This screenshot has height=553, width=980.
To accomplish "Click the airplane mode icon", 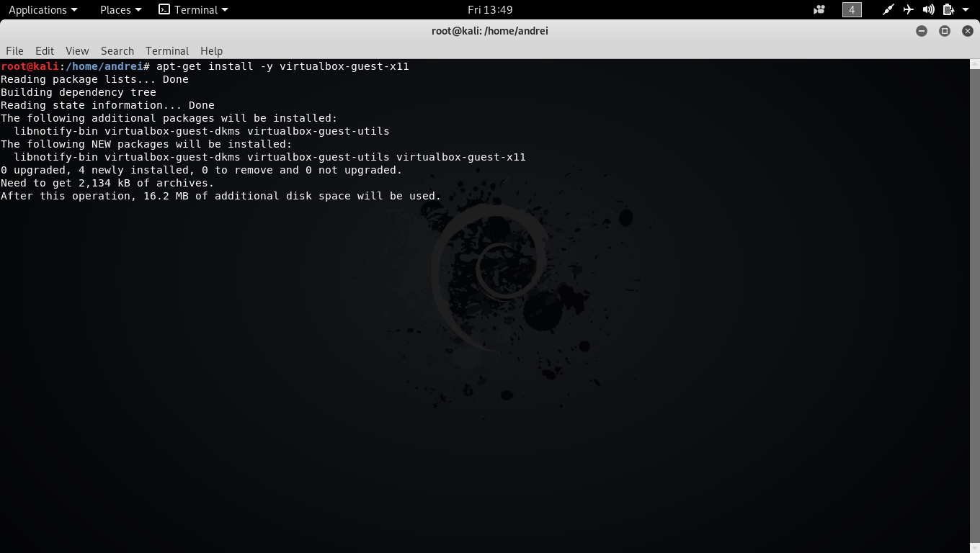I will coord(908,9).
